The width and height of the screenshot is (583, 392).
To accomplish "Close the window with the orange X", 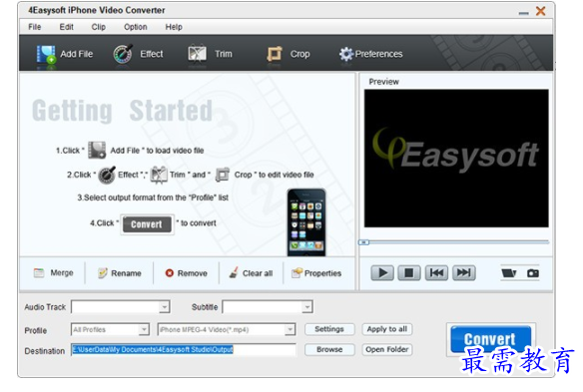I will point(541,11).
